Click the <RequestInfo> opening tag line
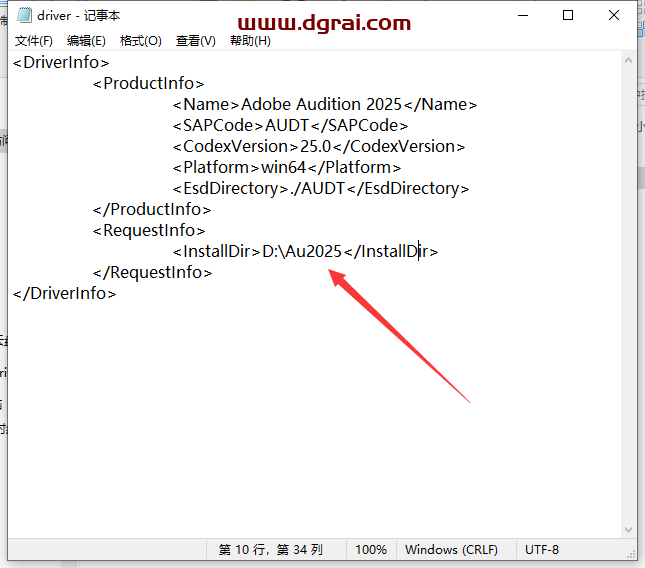Image resolution: width=645 pixels, height=568 pixels. click(149, 230)
